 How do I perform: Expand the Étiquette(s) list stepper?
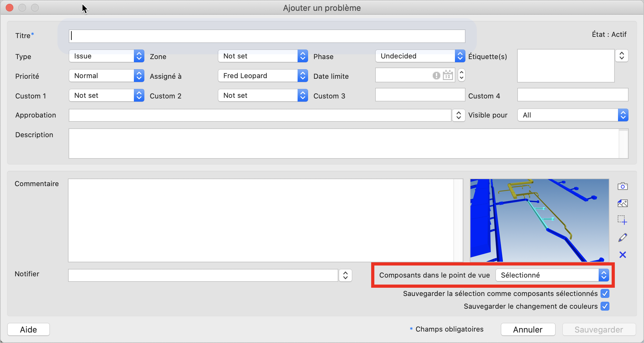[622, 56]
